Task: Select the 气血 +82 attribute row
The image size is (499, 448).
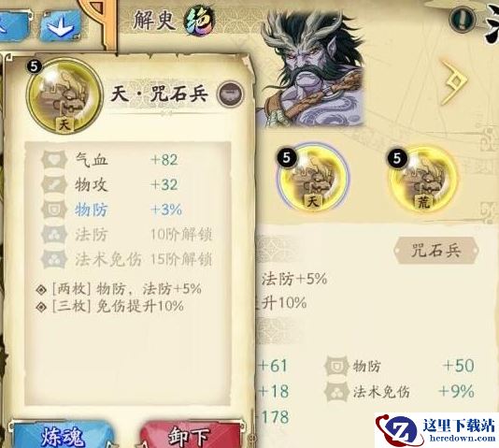Action: coord(127,159)
